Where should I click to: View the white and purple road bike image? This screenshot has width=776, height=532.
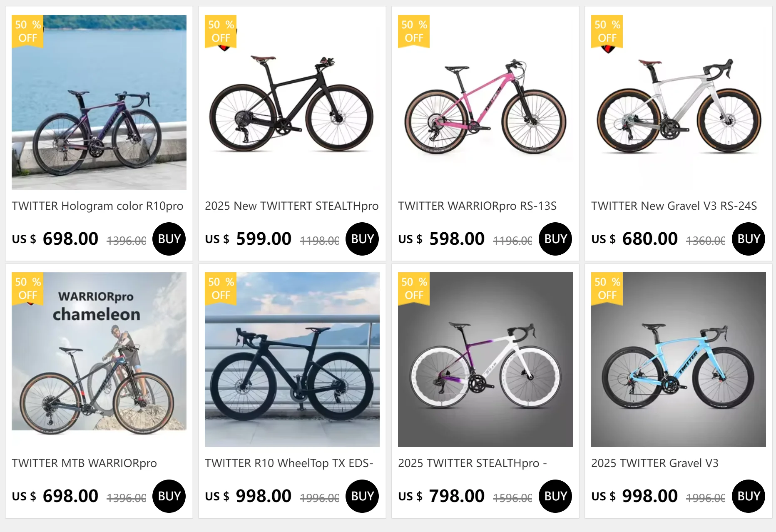(x=485, y=360)
